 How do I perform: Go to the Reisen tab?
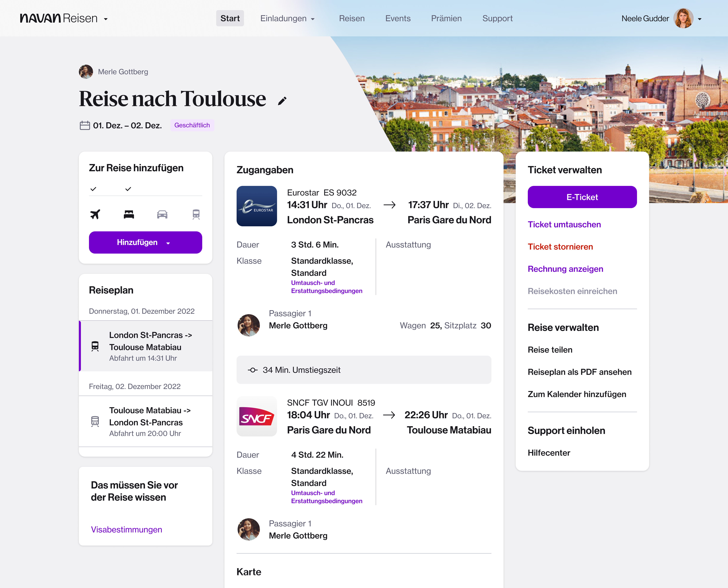[x=352, y=19]
